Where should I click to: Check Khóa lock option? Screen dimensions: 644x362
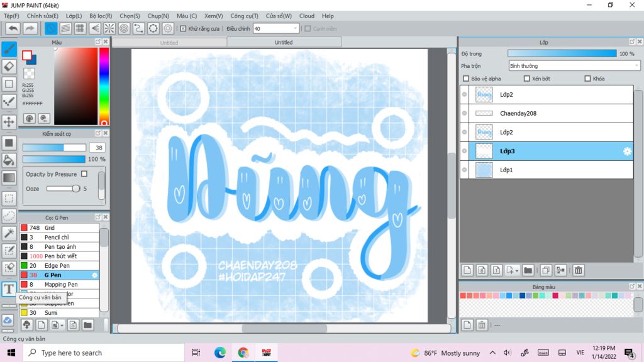587,79
